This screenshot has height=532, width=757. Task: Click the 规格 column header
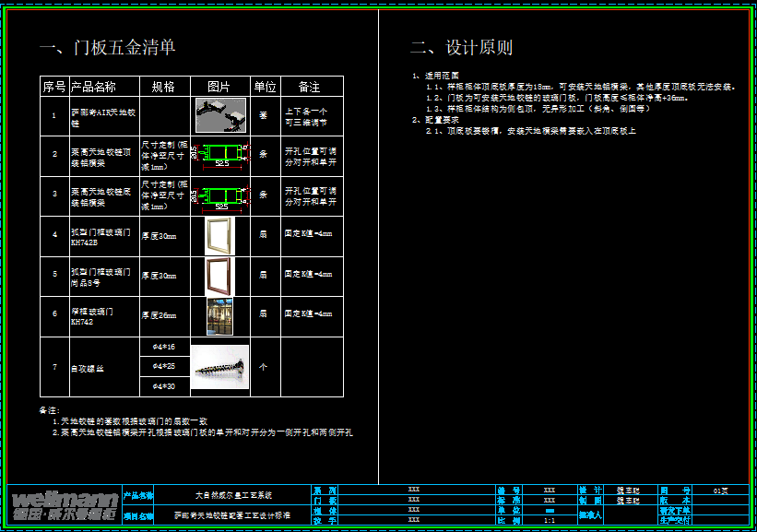pos(163,87)
